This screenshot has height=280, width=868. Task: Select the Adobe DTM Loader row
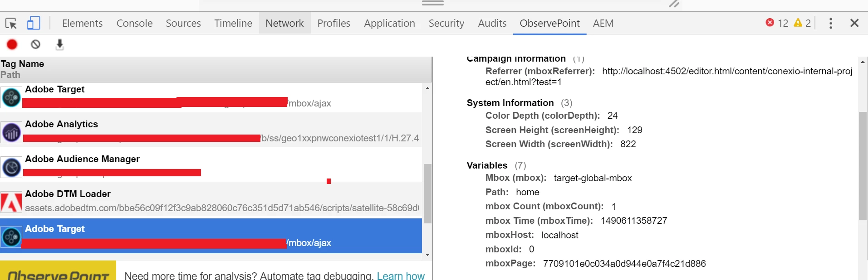211,200
